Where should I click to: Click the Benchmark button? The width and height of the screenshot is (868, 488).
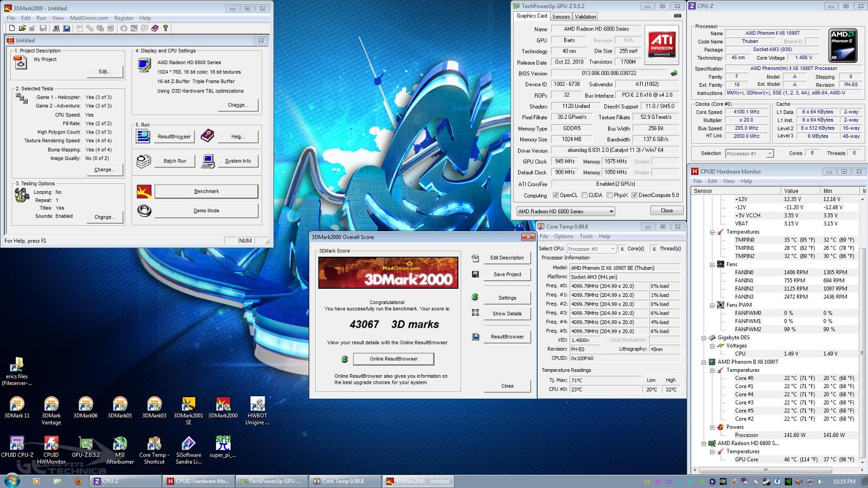point(206,191)
